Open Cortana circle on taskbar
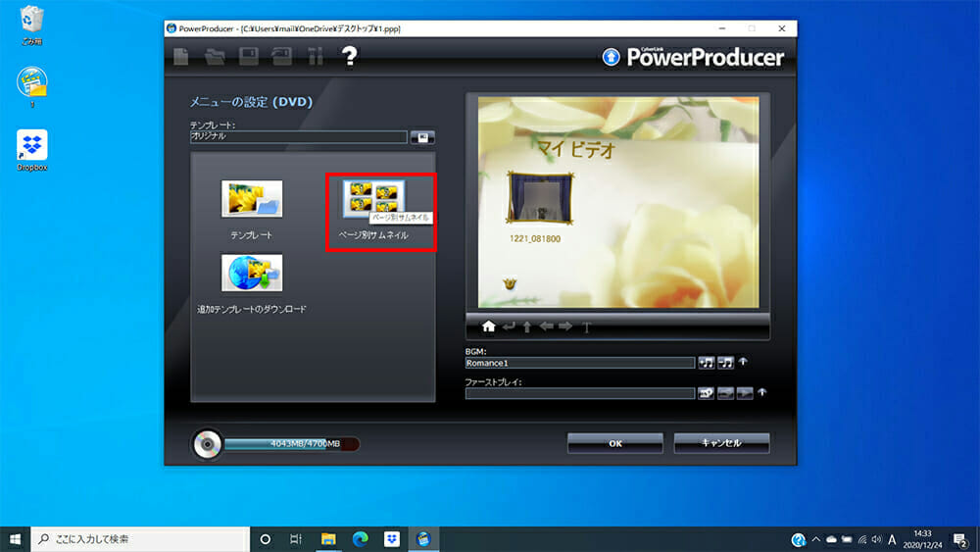This screenshot has width=980, height=552. (265, 539)
